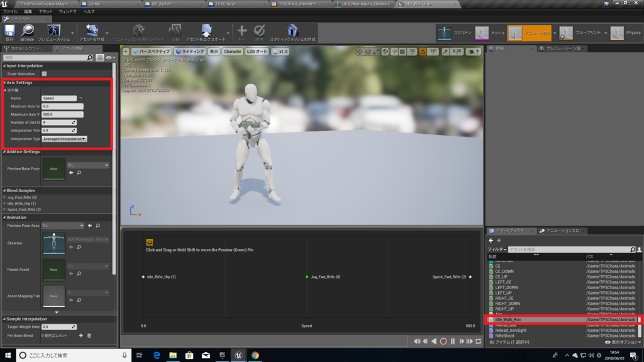Toggle rotation snapping triangle in viewport
644x362 pixels.
[x=423, y=52]
